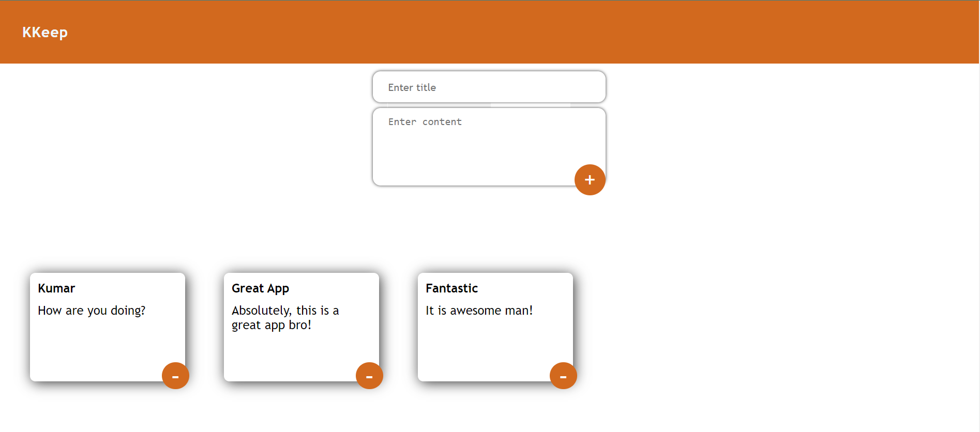Focus the Enter title field
The height and width of the screenshot is (432, 980).
(x=489, y=87)
